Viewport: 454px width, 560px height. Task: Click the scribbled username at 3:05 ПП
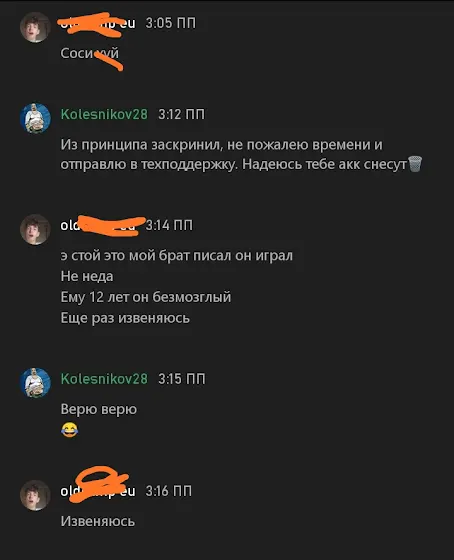98,24
